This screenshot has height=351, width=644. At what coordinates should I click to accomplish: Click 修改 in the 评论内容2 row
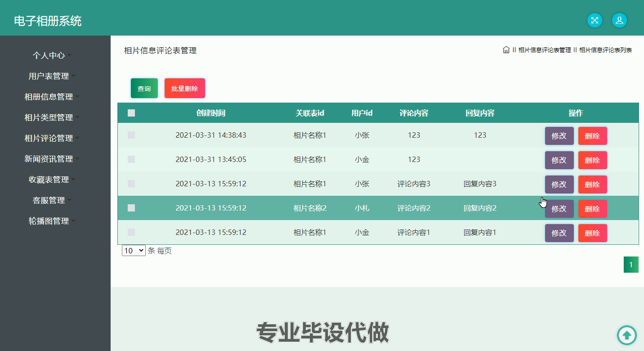559,209
